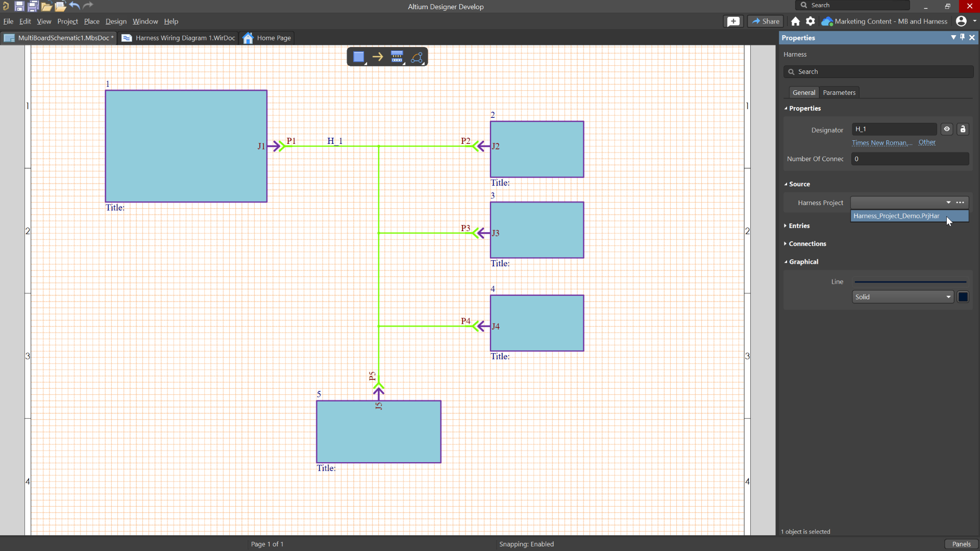Go to Home with the house icon
Viewport: 980px width, 551px height.
point(795,21)
